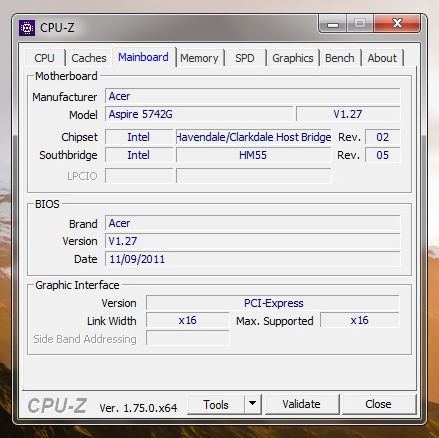
Task: Click the Tools button
Action: tap(216, 405)
